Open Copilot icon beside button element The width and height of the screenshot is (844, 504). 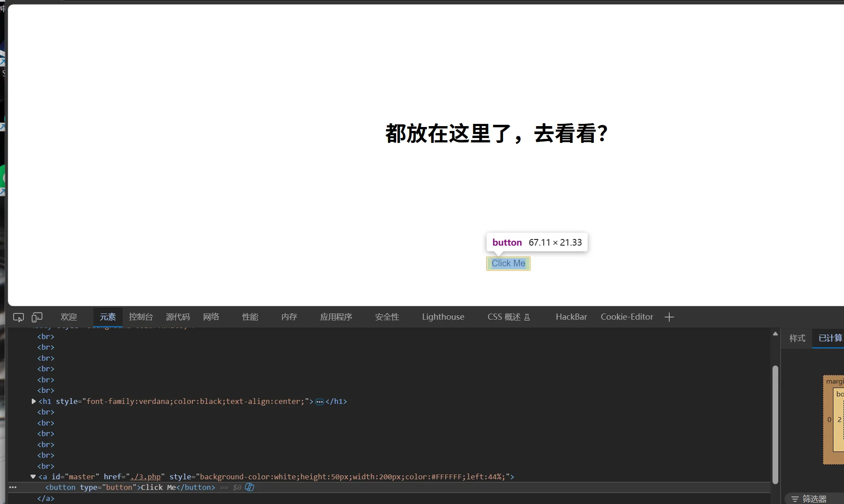click(250, 487)
